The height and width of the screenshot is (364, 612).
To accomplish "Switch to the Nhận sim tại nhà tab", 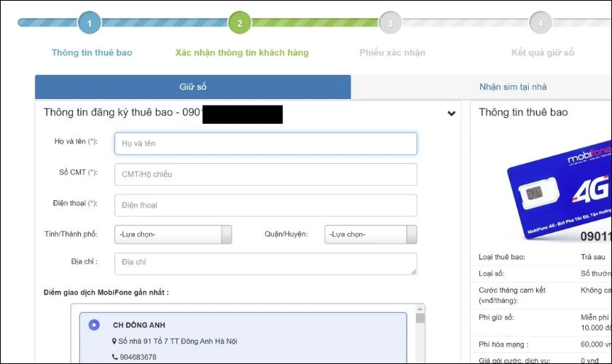I will pyautogui.click(x=513, y=87).
